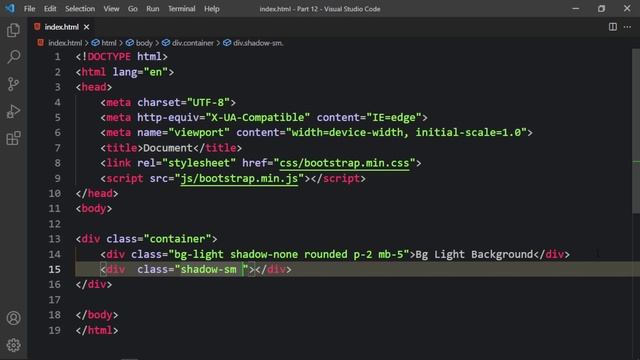The height and width of the screenshot is (360, 640).
Task: Open the Accounts icon in activity bar
Action: (13, 318)
